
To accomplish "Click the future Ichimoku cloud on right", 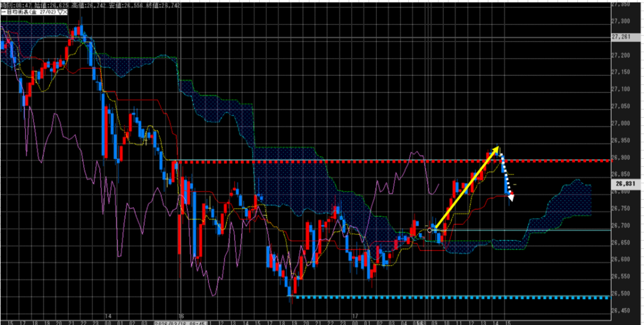I will (566, 202).
